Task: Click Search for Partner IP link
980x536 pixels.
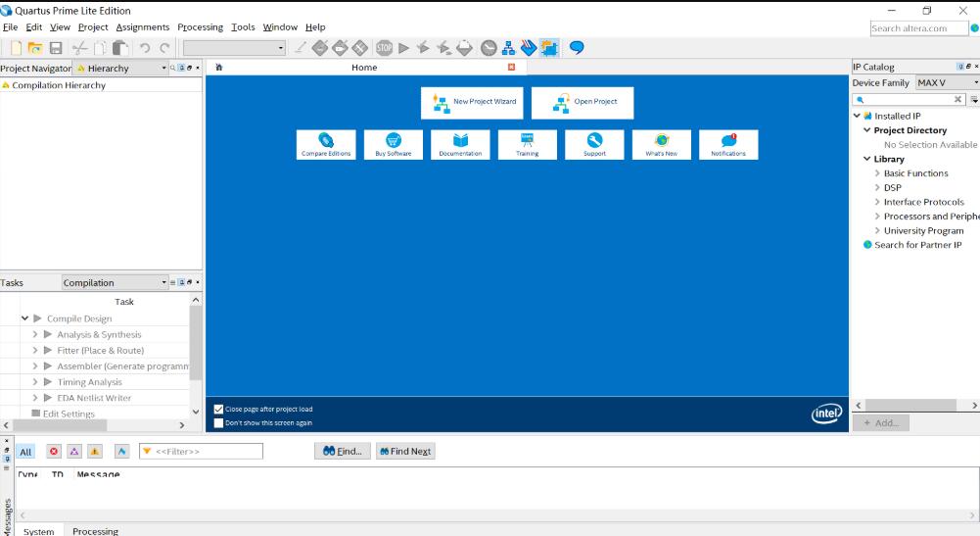Action: point(917,245)
